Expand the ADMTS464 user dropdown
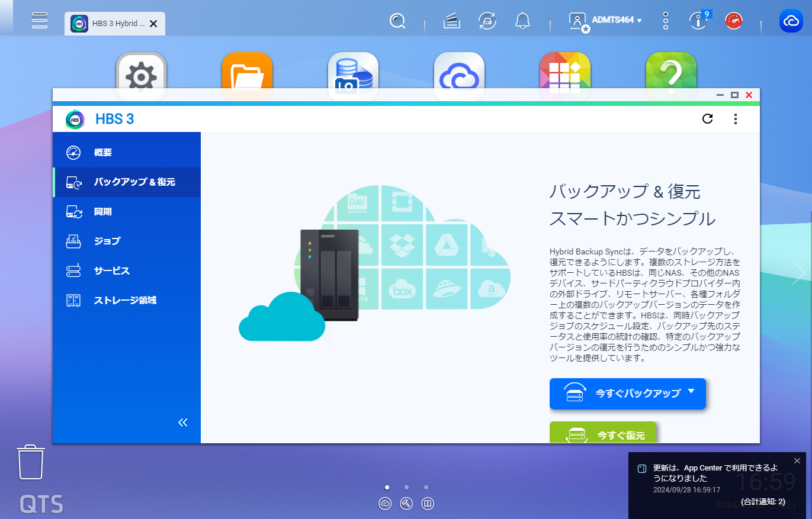812x519 pixels. coord(617,20)
